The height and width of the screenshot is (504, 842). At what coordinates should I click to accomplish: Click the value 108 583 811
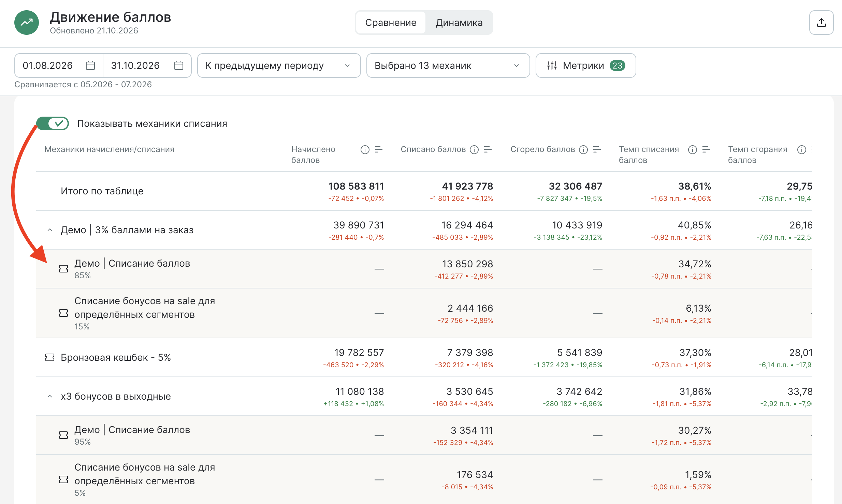pos(356,186)
